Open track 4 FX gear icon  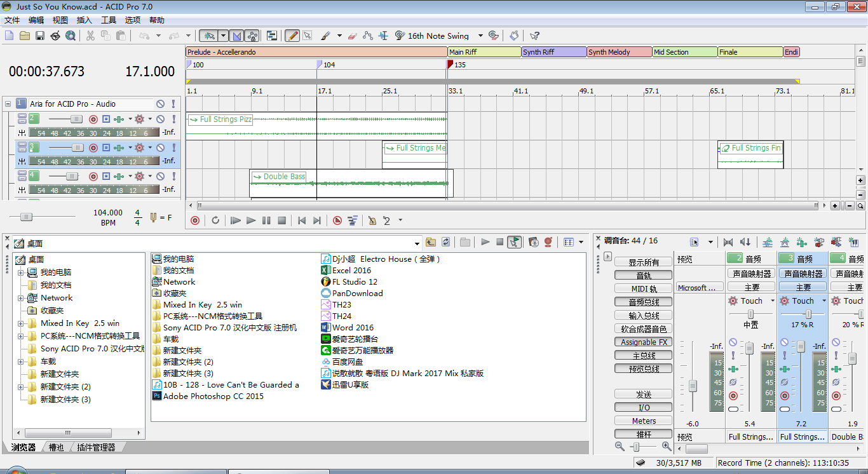click(140, 176)
